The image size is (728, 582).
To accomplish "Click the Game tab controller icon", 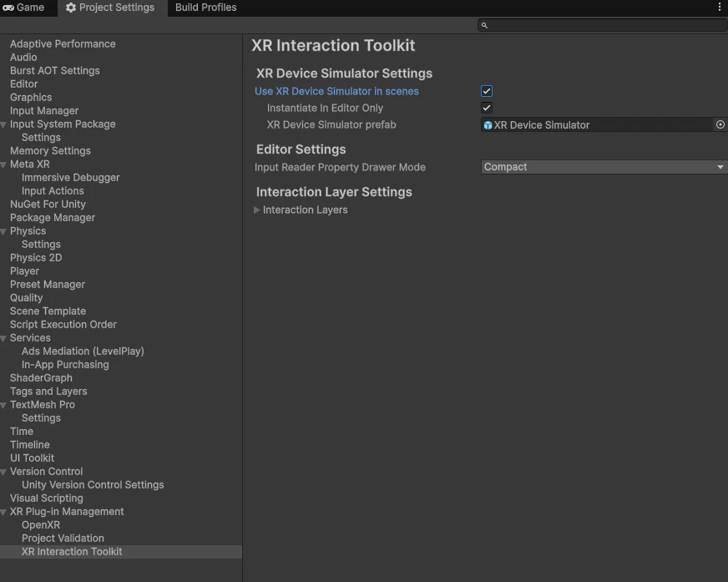I will pyautogui.click(x=8, y=8).
